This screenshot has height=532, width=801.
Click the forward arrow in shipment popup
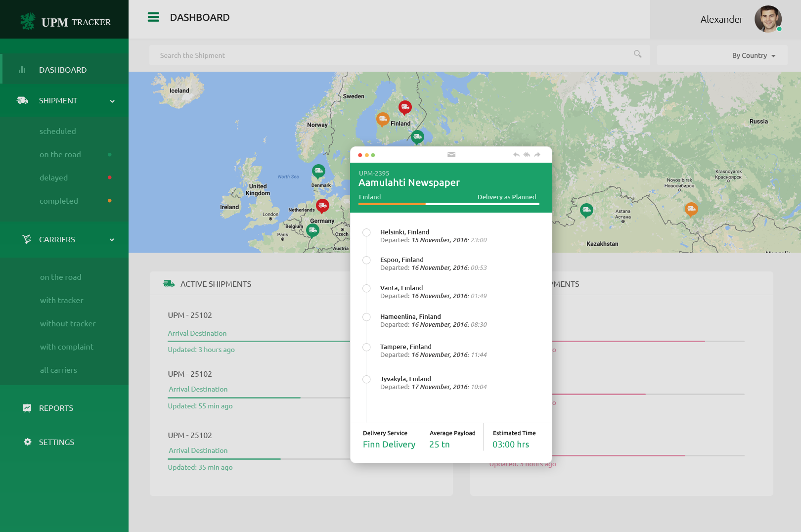pos(537,155)
